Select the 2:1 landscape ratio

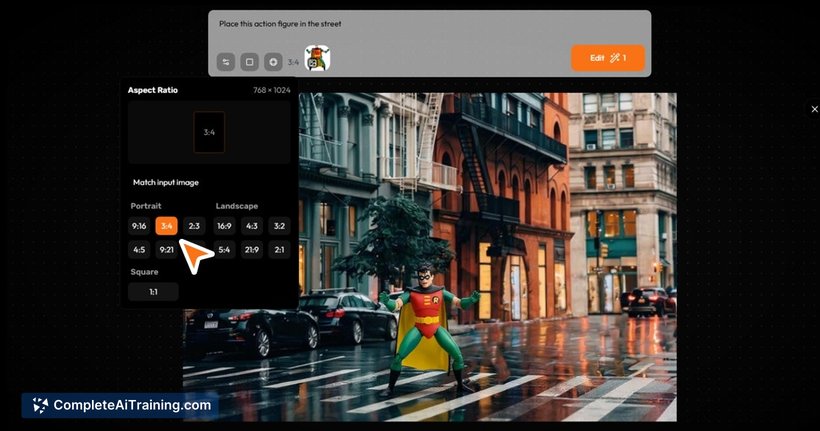pyautogui.click(x=279, y=249)
